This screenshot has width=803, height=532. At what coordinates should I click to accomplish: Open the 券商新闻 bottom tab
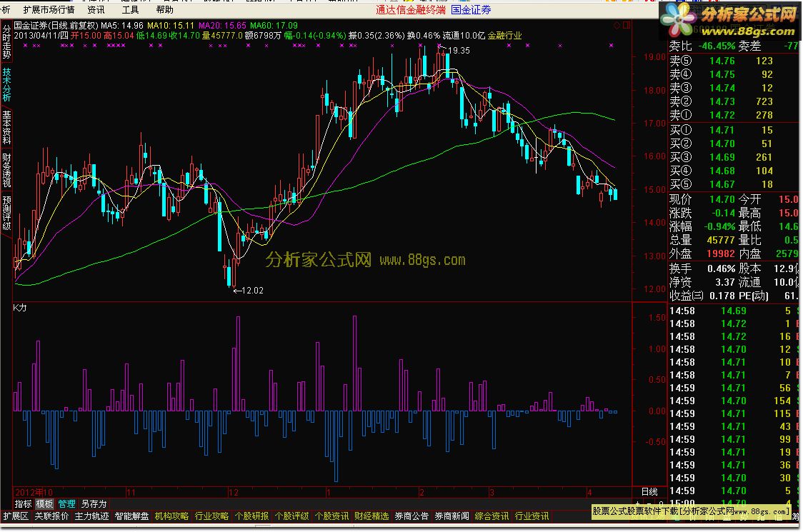pos(452,516)
